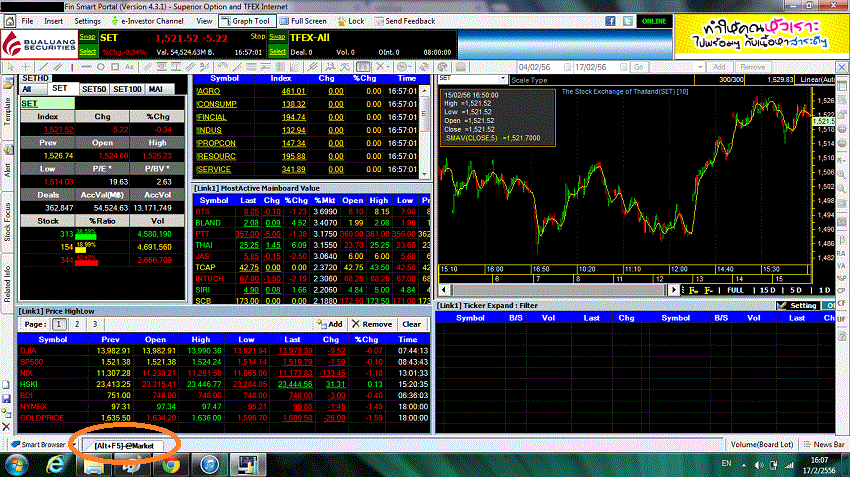Select page 1 of Price HighLow
The image size is (850, 477).
click(x=59, y=324)
